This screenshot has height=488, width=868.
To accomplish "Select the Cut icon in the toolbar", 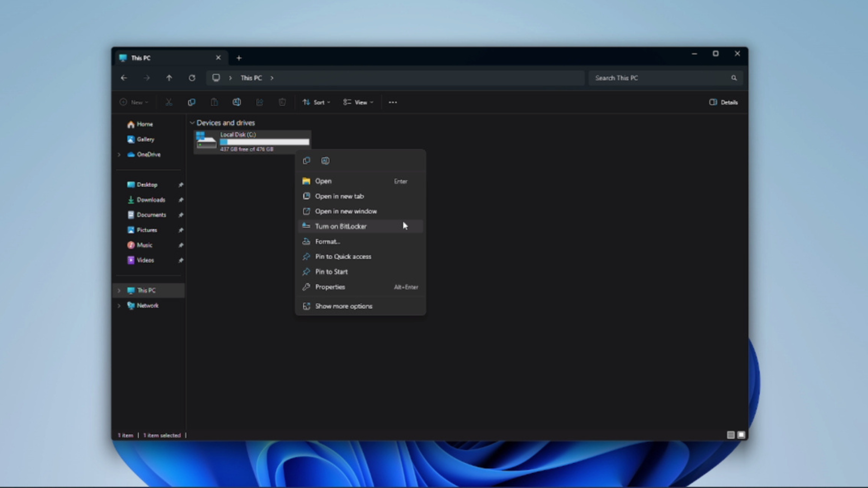I will [169, 102].
